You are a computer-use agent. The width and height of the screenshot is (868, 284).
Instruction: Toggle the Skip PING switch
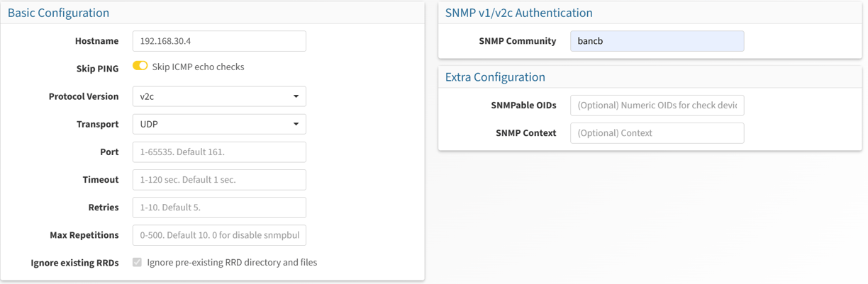coord(140,66)
